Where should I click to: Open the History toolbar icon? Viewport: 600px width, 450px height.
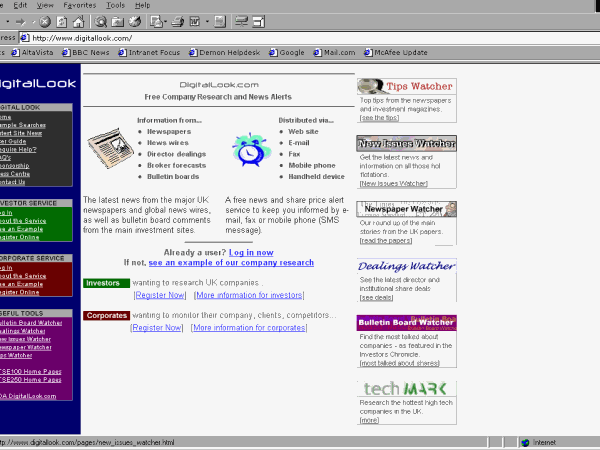point(132,21)
